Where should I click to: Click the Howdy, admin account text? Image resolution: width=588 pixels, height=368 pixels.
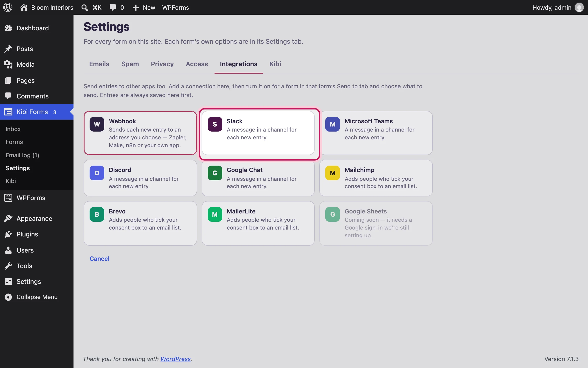(551, 8)
